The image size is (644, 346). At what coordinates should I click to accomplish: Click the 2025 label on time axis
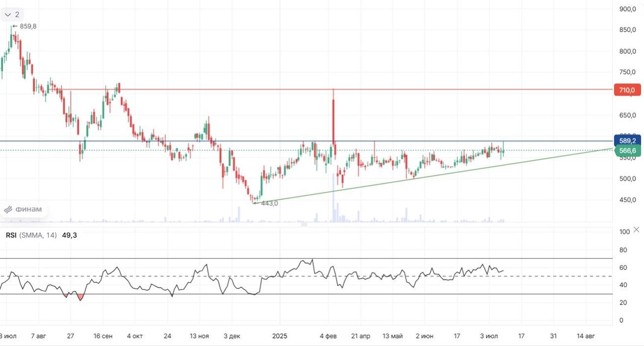tap(279, 336)
